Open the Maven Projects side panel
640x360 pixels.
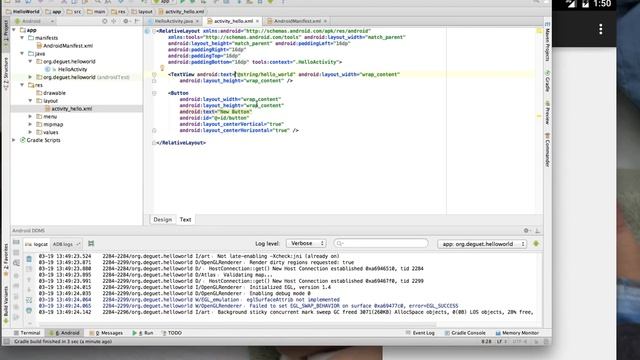pos(547,41)
